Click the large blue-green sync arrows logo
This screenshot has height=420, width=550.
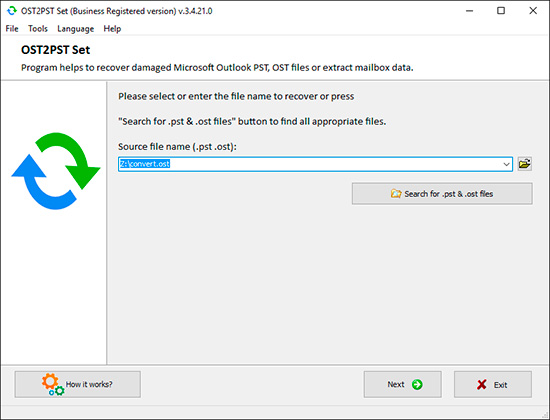pos(56,171)
